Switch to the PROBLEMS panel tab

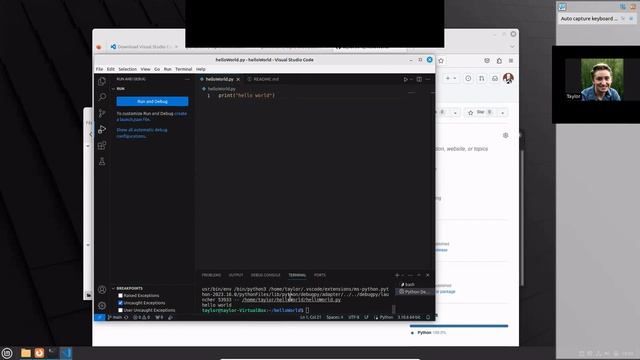point(211,275)
